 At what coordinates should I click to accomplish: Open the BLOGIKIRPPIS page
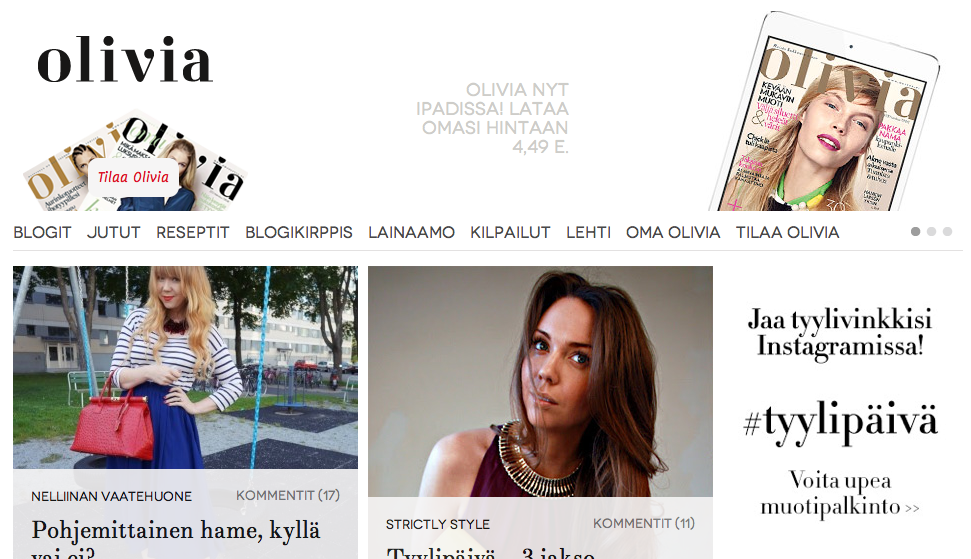(x=298, y=233)
